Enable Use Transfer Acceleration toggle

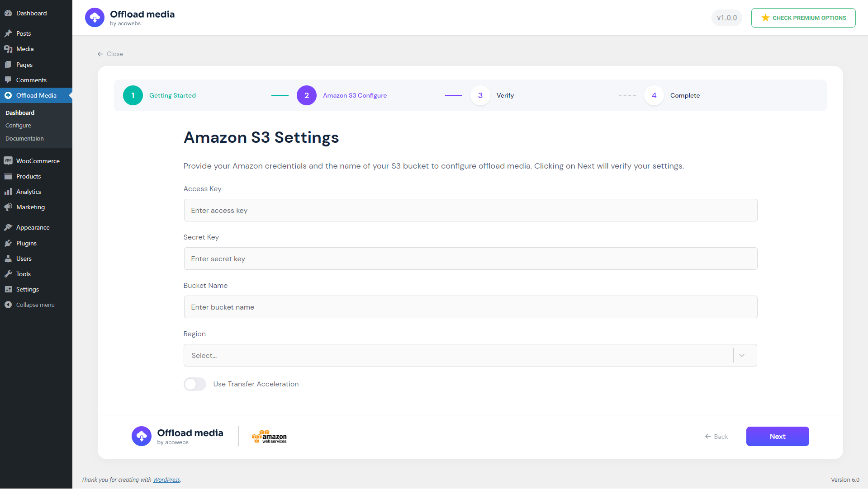(x=195, y=384)
